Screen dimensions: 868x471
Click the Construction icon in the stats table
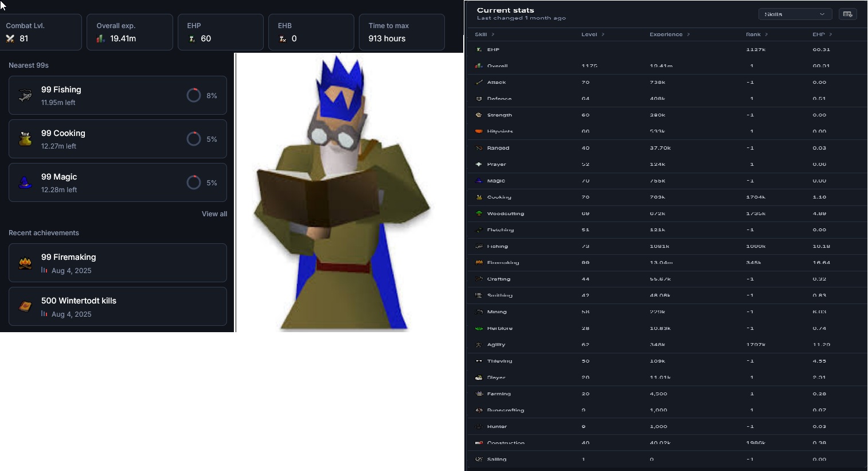[x=479, y=443]
